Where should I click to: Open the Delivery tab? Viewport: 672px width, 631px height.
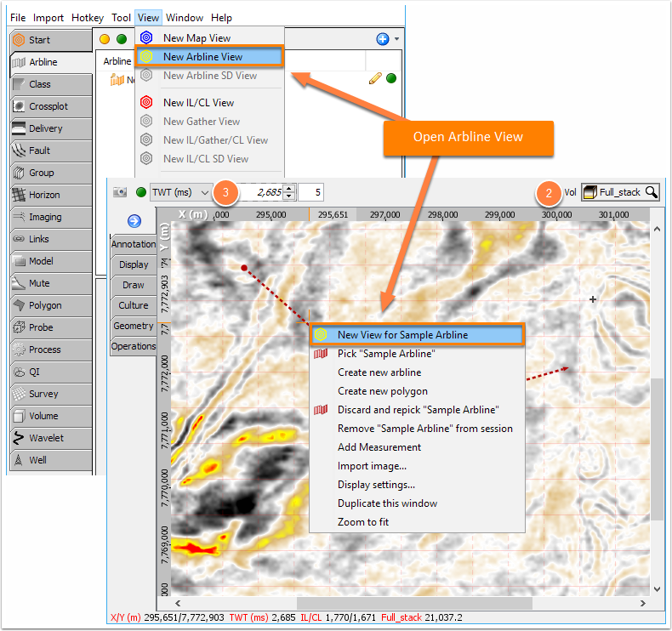click(50, 128)
